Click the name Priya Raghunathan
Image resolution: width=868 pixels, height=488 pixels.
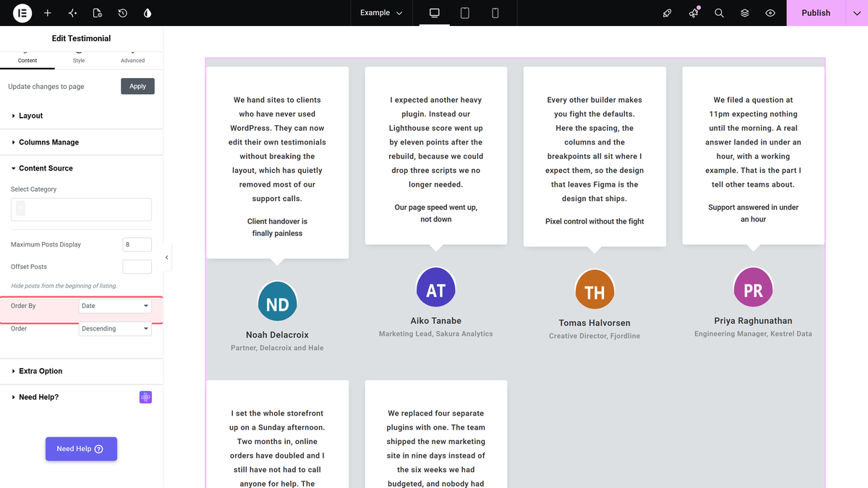click(x=753, y=321)
